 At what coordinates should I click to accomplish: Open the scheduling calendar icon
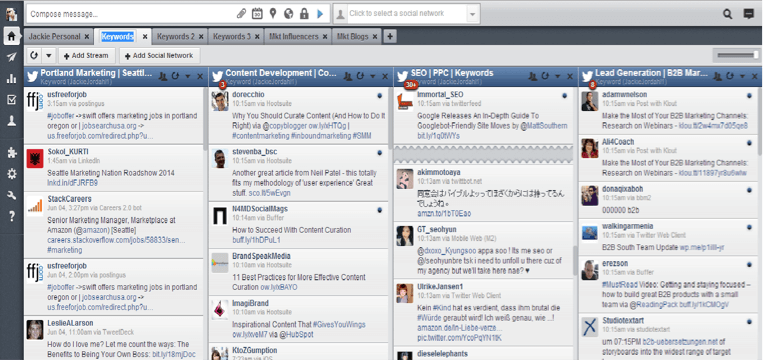point(257,14)
